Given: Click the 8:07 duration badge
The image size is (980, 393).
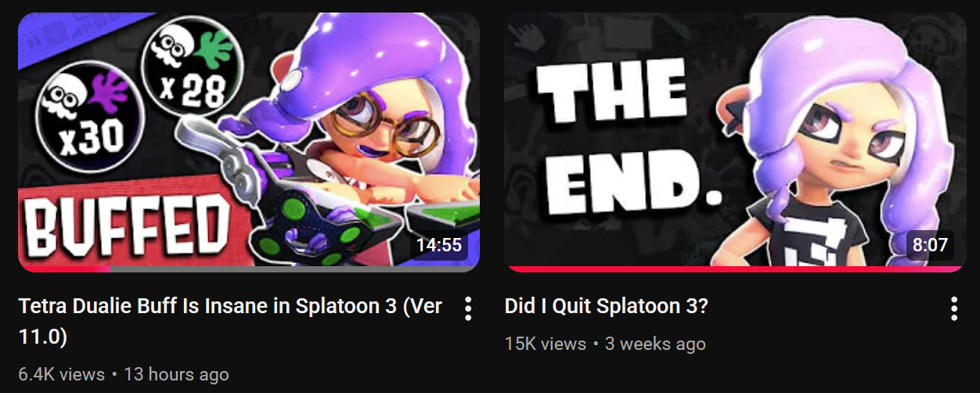Looking at the screenshot, I should [x=930, y=245].
